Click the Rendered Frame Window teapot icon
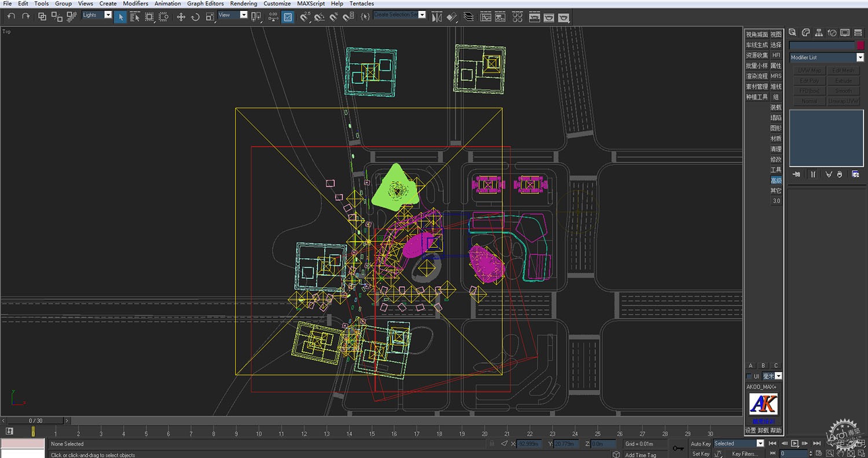This screenshot has width=868, height=458. point(549,17)
